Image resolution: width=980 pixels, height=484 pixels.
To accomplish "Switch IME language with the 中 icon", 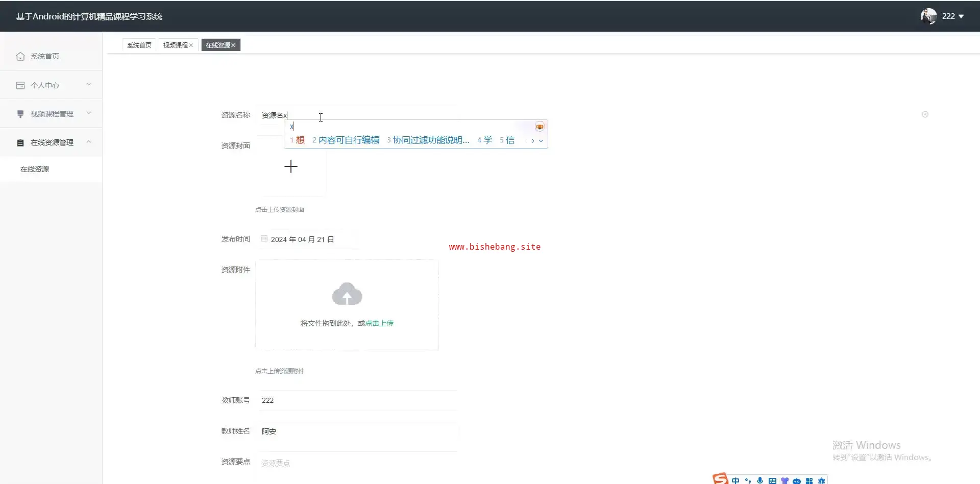I will click(x=736, y=480).
